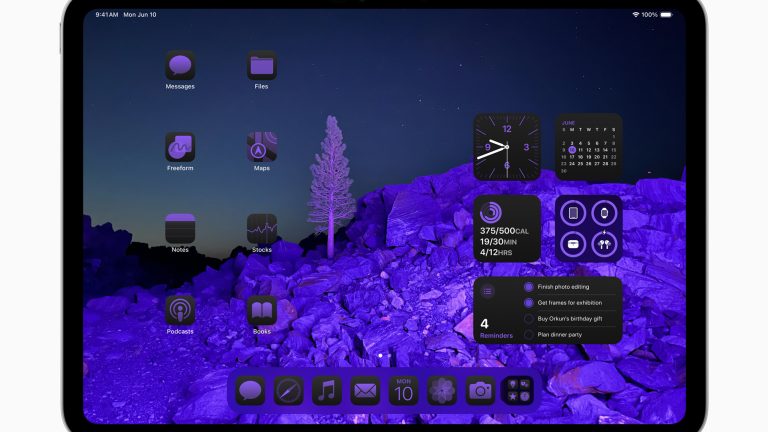Launch the Stocks app
Viewport: 768px width, 432px height.
[262, 229]
